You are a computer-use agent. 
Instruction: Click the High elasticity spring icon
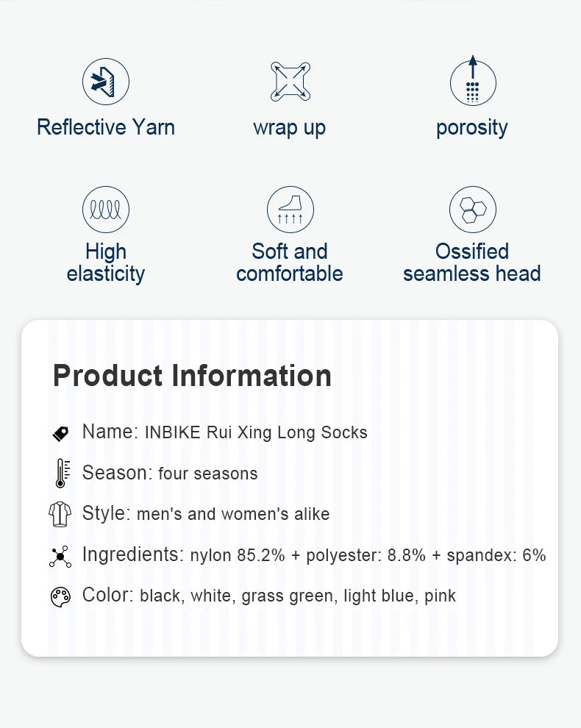tap(106, 210)
